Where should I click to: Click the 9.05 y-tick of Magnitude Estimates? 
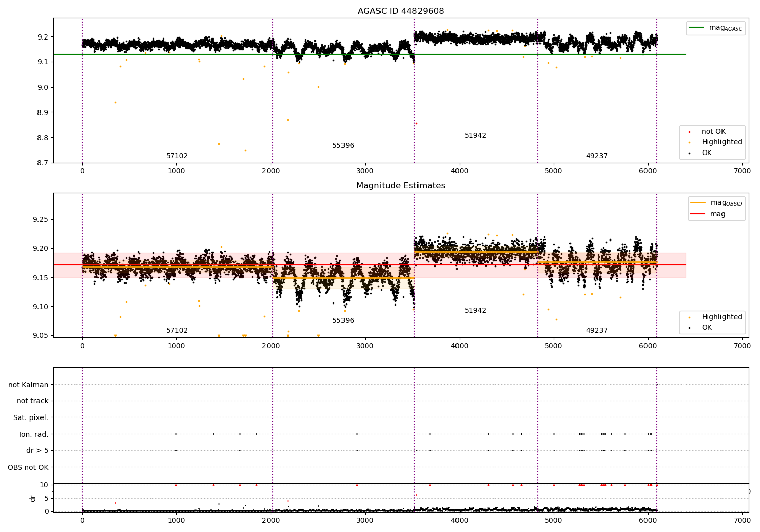click(41, 335)
